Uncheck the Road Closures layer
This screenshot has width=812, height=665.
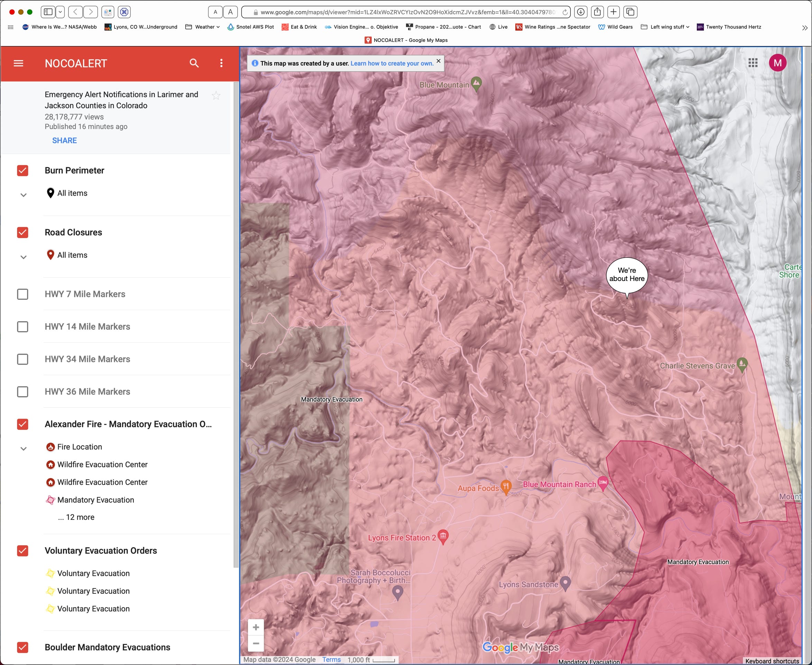pos(22,233)
